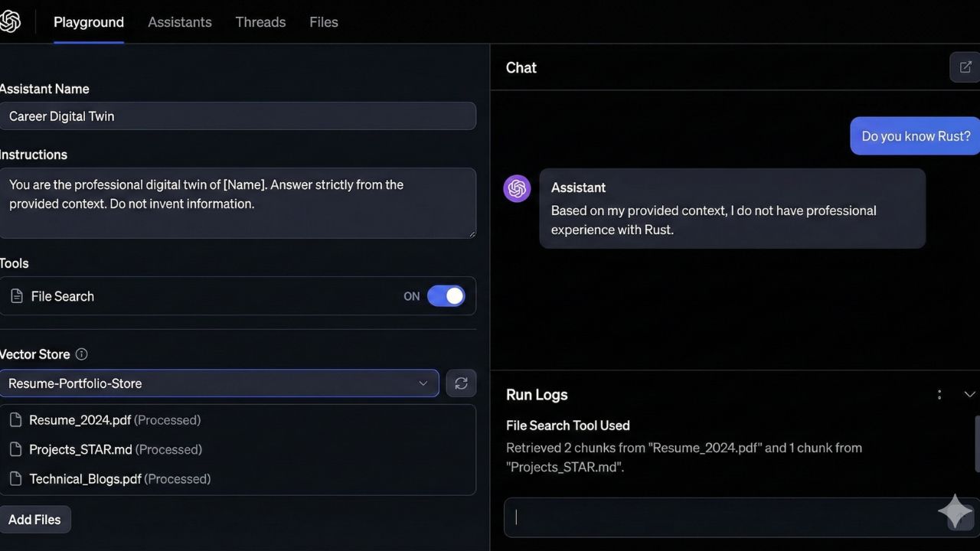The width and height of the screenshot is (980, 551).
Task: Click the Assistant avatar in chat
Action: (x=517, y=188)
